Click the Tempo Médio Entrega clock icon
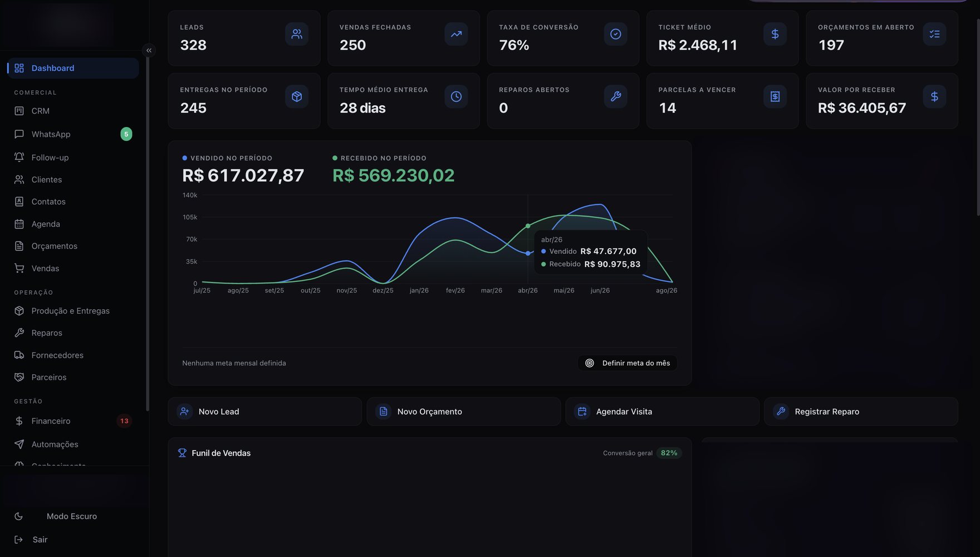 click(x=456, y=96)
